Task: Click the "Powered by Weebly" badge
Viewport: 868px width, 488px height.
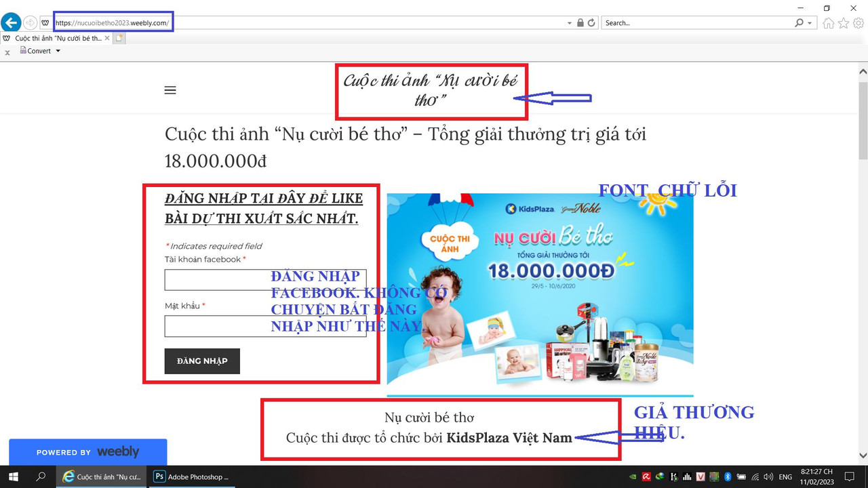Action: (x=87, y=452)
